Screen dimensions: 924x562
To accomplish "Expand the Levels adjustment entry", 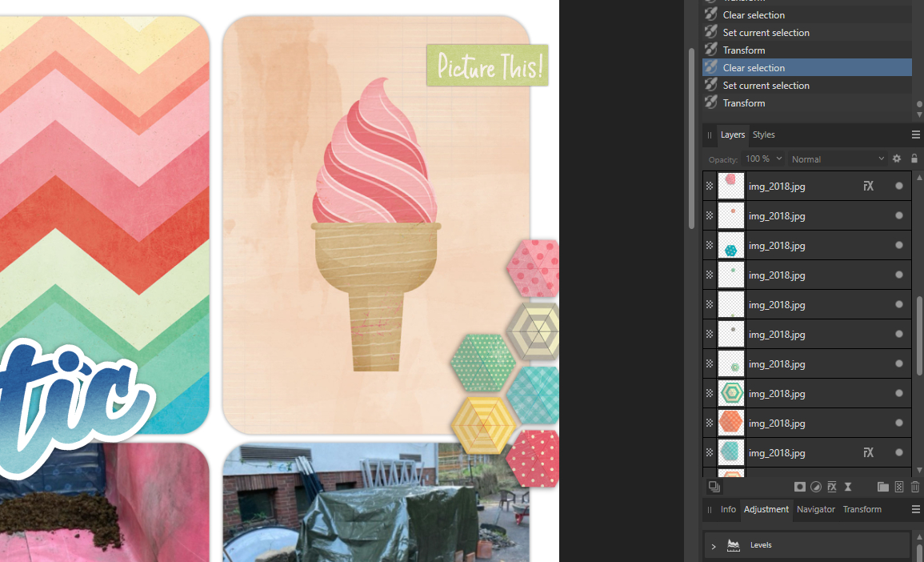I will tap(714, 546).
